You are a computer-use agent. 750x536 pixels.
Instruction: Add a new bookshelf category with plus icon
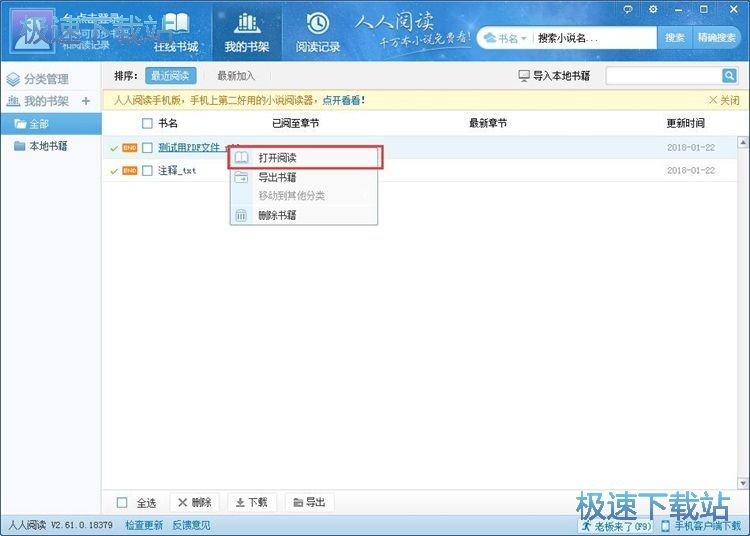click(x=86, y=101)
